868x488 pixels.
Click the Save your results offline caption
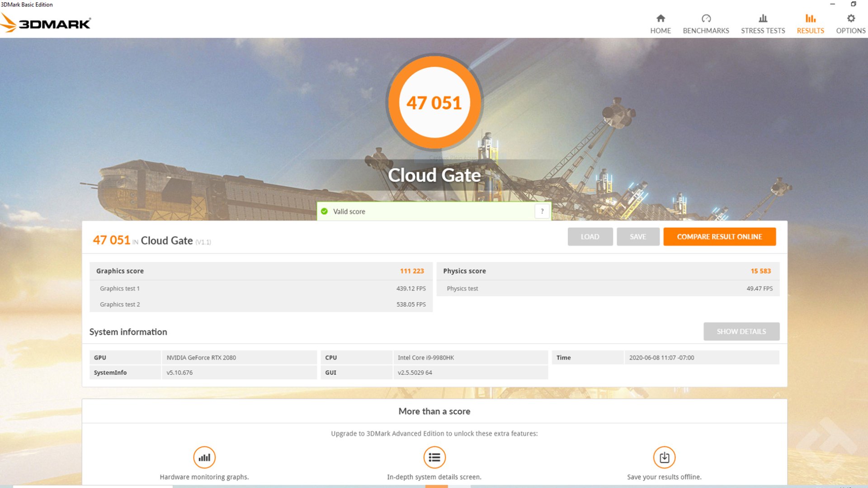point(664,477)
